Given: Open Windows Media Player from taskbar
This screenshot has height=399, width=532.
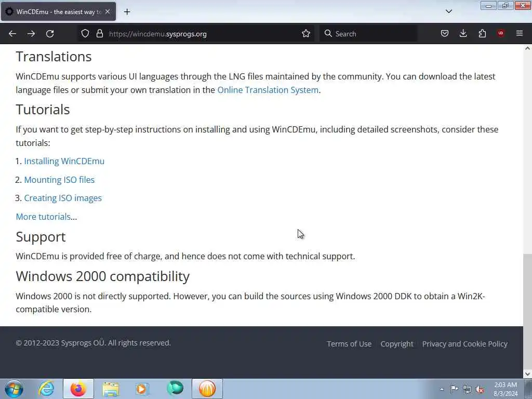Looking at the screenshot, I should click(x=142, y=389).
